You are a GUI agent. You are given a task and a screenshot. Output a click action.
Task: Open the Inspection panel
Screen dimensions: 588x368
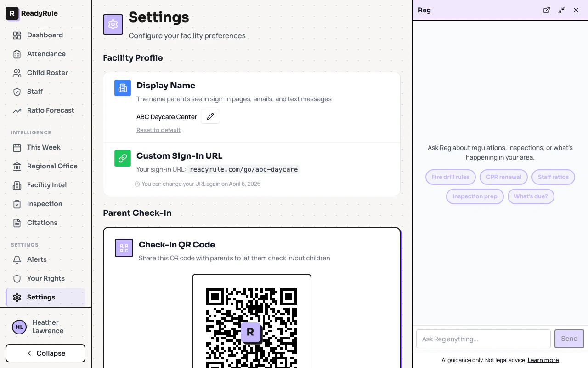tap(44, 204)
